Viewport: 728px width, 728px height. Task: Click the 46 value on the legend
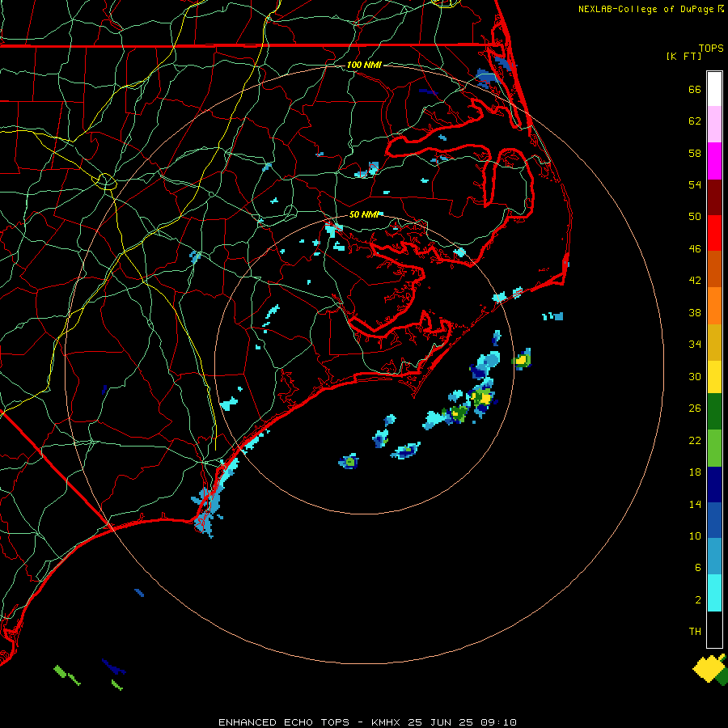(x=695, y=249)
